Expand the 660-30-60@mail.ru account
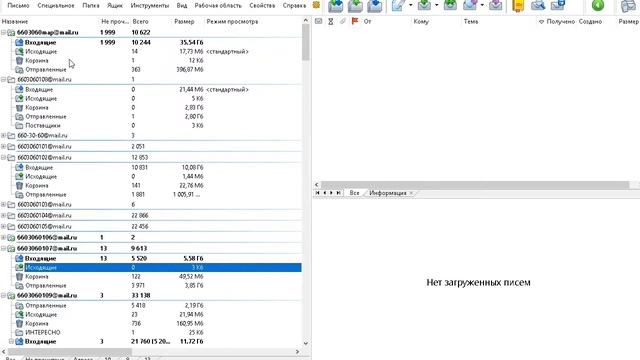The image size is (640, 360). coord(3,136)
